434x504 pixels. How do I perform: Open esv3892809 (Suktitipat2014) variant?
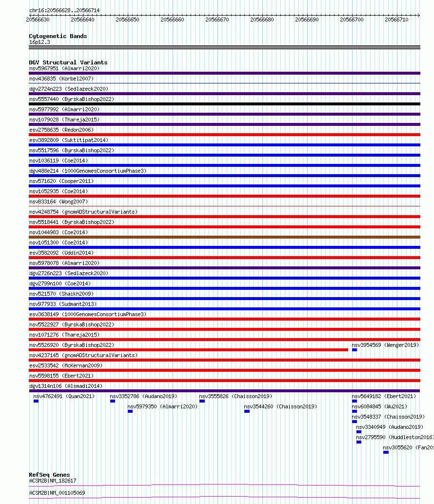pos(69,140)
